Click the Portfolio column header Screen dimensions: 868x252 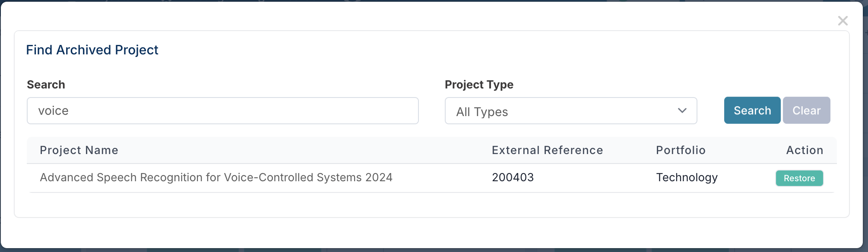(681, 150)
